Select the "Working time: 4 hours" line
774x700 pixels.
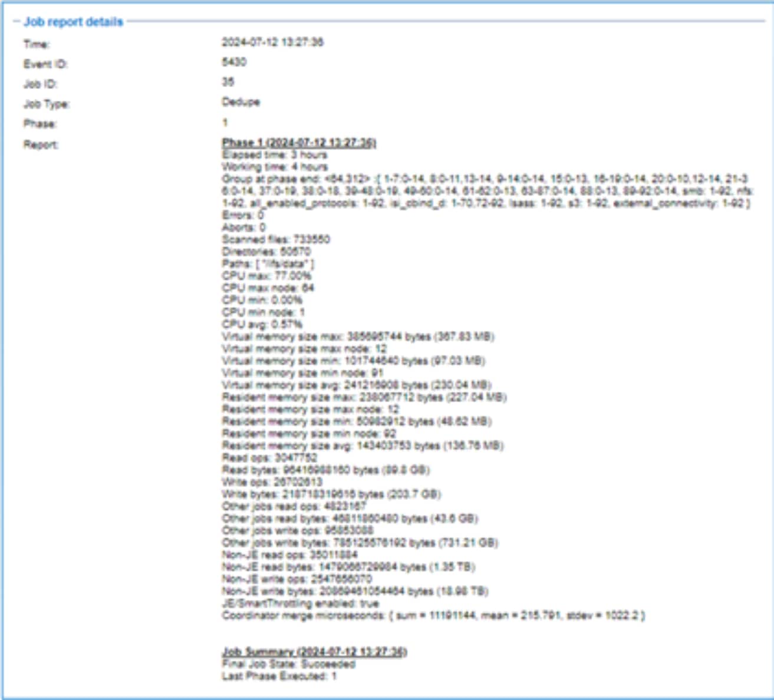(x=275, y=167)
